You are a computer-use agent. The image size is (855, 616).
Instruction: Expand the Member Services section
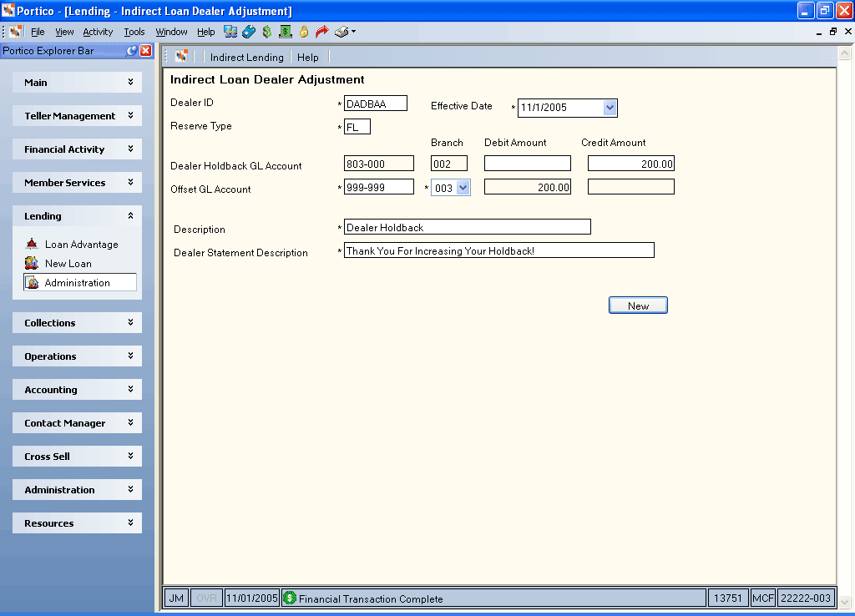[77, 182]
